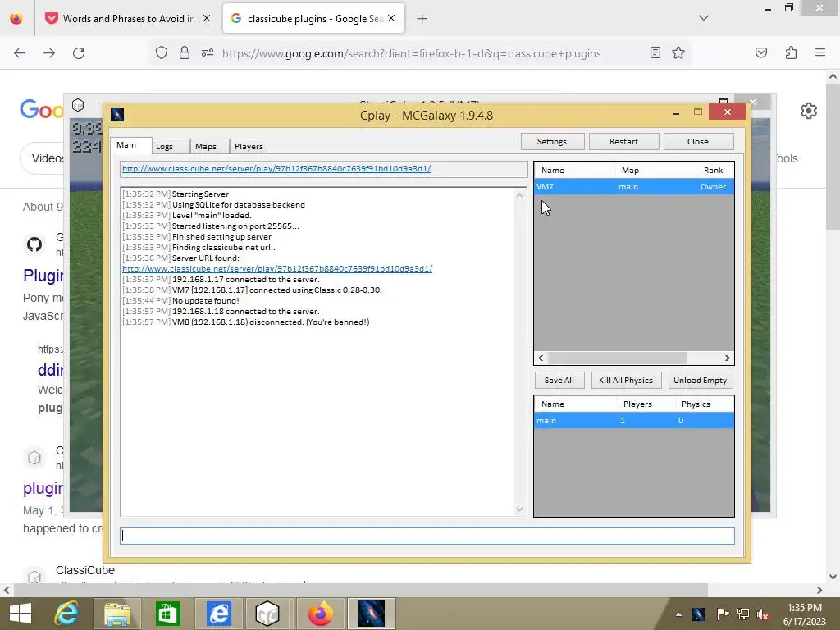Switch to Words and Phrases to Avoid tab
This screenshot has width=840, height=630.
(x=129, y=19)
